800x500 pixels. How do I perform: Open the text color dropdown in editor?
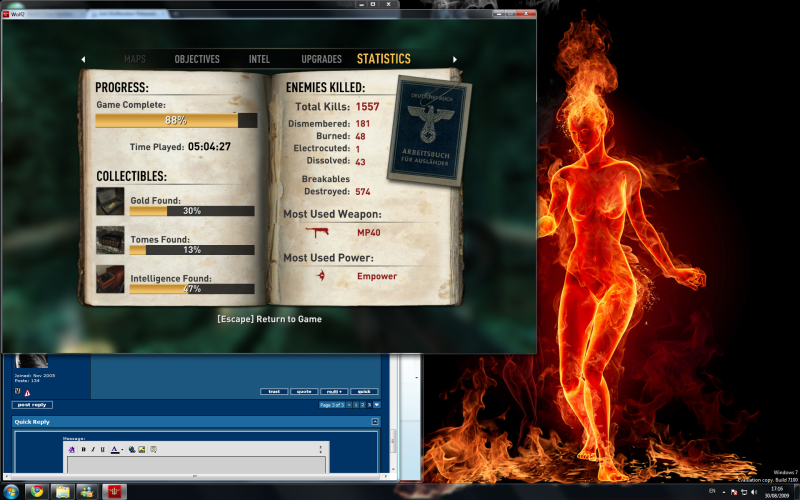(122, 450)
